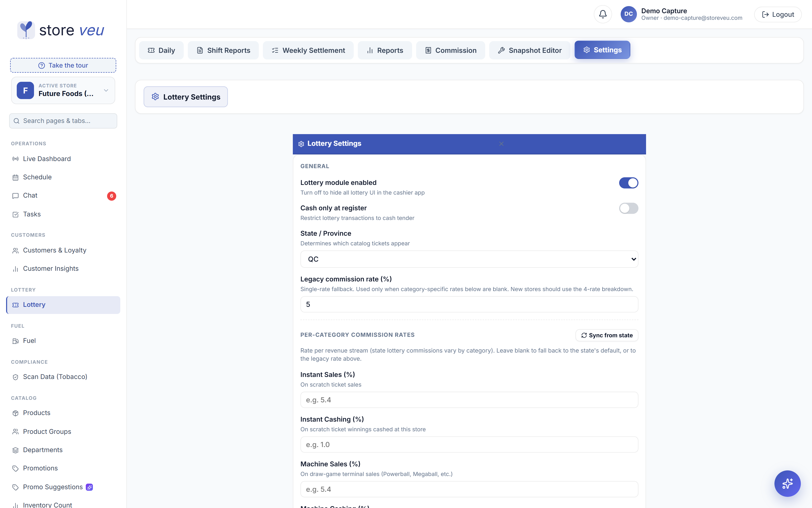Click the Legacy commission rate input

[x=469, y=304]
